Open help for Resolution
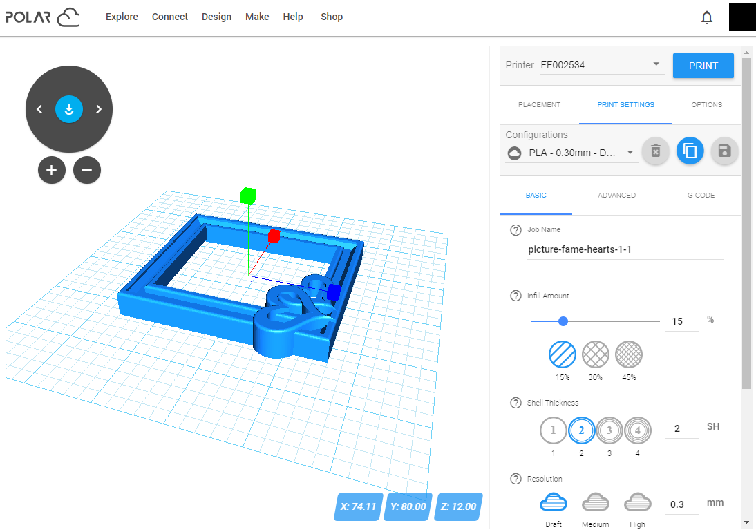 pos(516,479)
